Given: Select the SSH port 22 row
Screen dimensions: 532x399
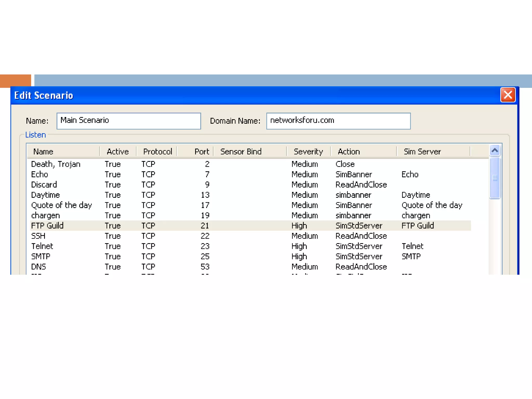Looking at the screenshot, I should click(x=38, y=236).
